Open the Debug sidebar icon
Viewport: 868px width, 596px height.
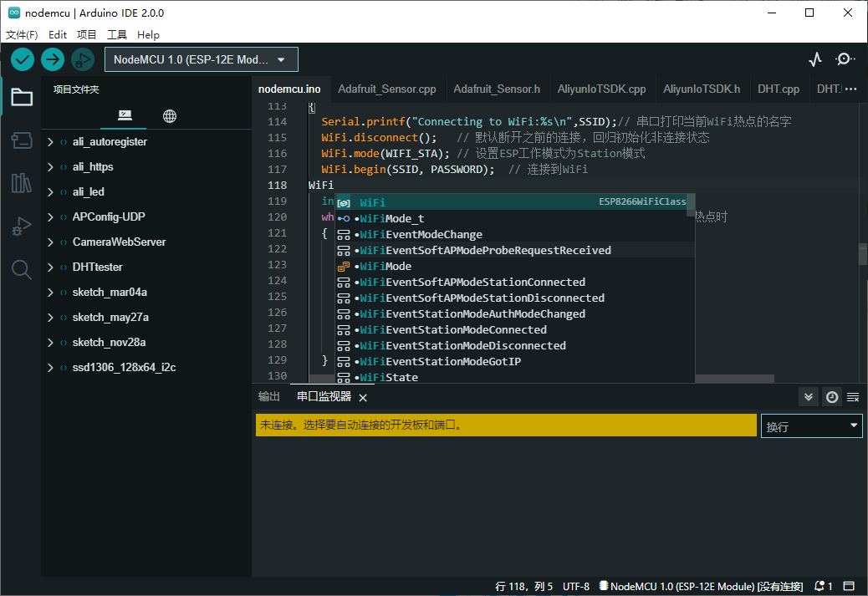(x=22, y=226)
